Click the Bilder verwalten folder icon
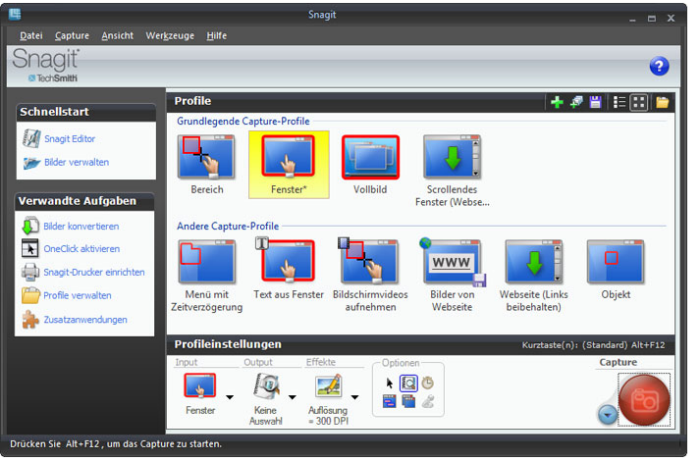Image resolution: width=690 pixels, height=459 pixels. click(31, 163)
